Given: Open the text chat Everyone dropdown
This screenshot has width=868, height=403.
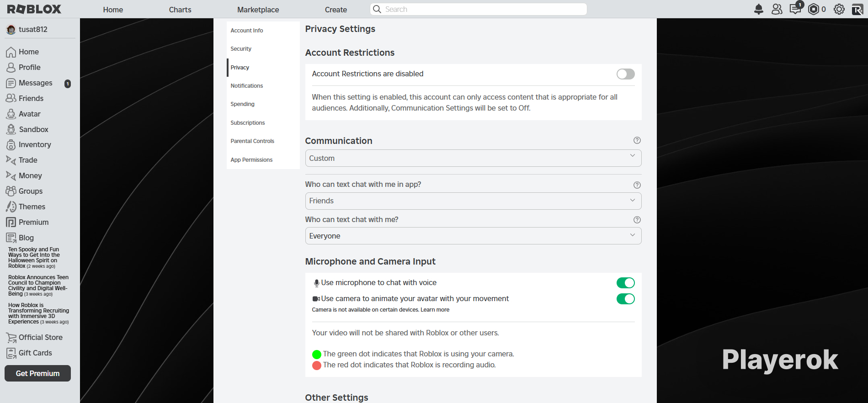Looking at the screenshot, I should [473, 236].
